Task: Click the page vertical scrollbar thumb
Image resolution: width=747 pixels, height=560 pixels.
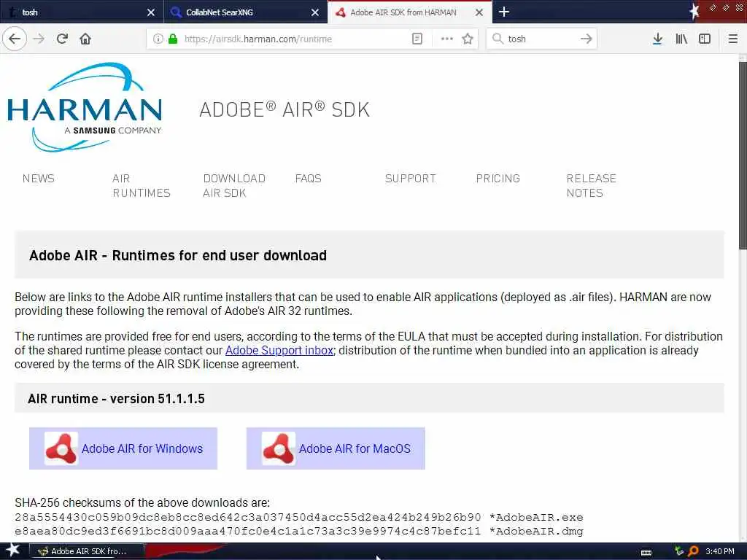Action: tap(742, 155)
